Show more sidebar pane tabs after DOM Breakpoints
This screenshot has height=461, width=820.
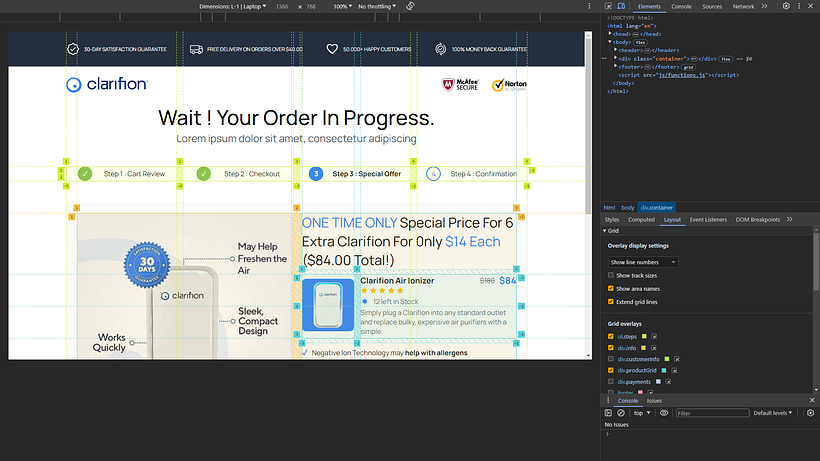[x=790, y=220]
